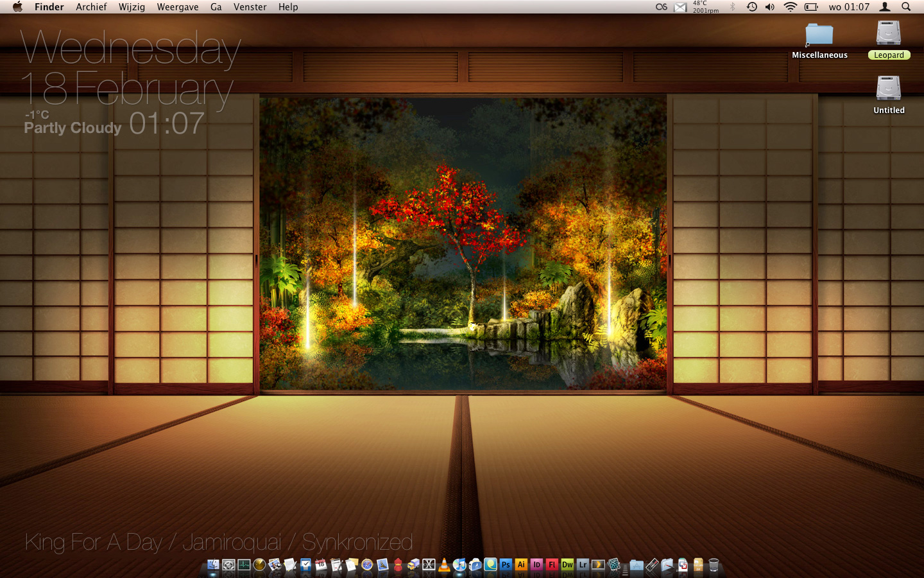Image resolution: width=924 pixels, height=578 pixels.
Task: Open the volume menu bar icon
Action: (x=770, y=7)
